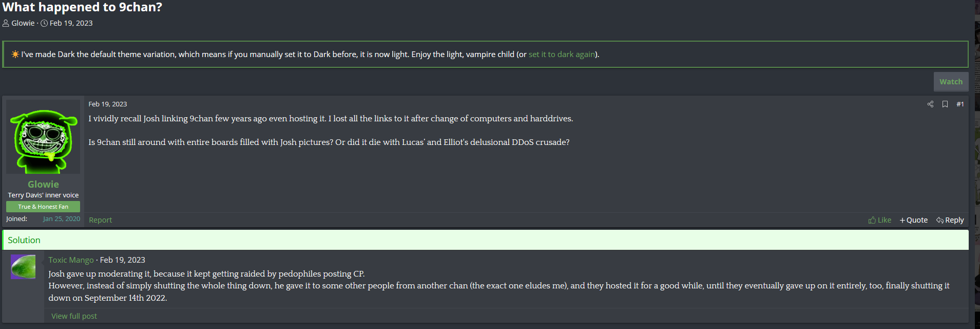980x329 pixels.
Task: Quote Glowie's post
Action: 913,220
